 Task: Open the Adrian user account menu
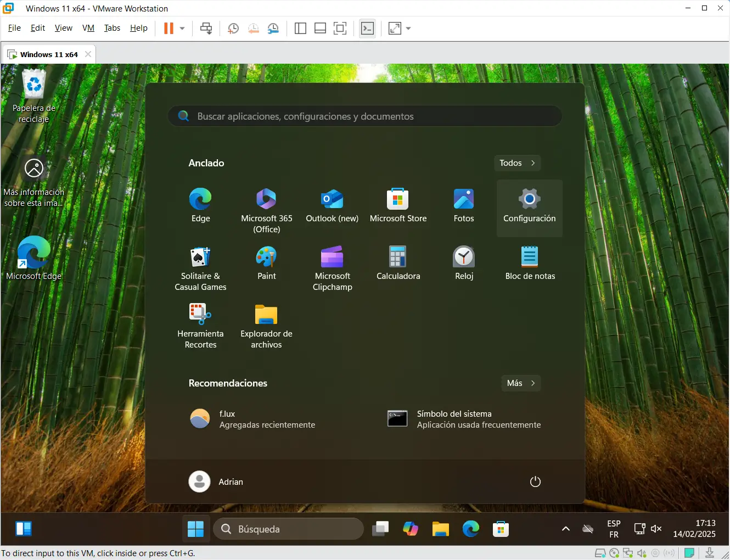click(216, 481)
